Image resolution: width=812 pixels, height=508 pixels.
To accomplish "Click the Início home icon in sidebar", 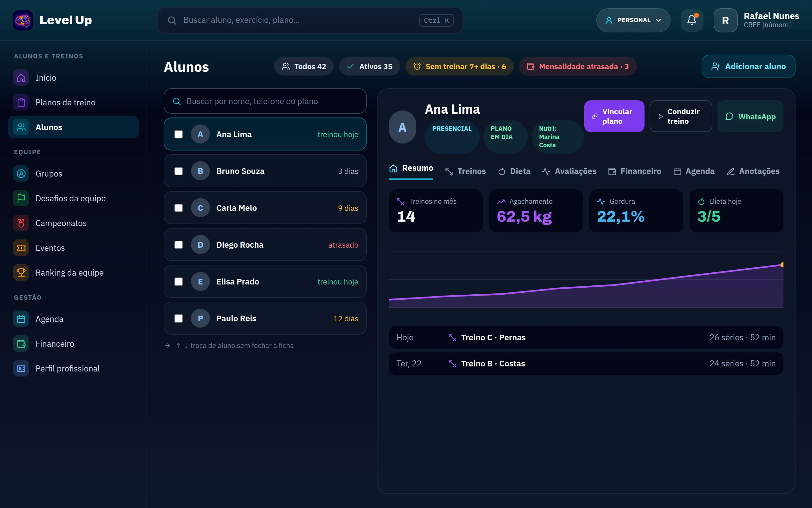I will click(x=21, y=77).
